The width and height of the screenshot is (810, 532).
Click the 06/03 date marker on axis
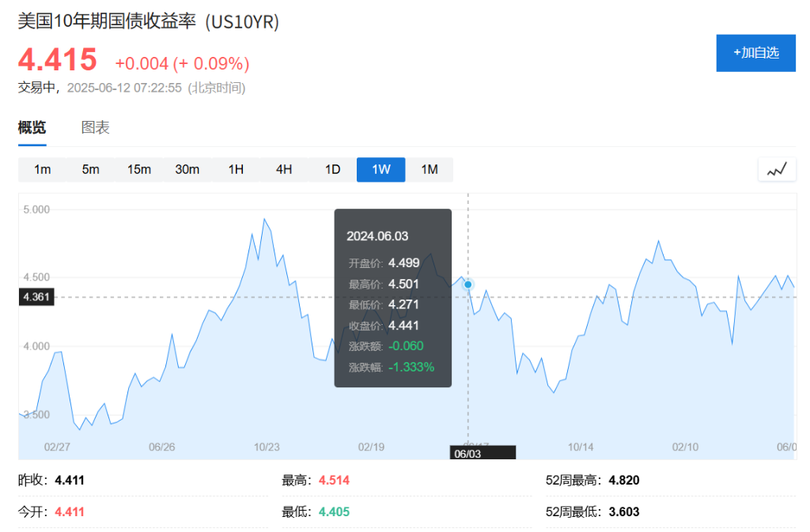[482, 451]
